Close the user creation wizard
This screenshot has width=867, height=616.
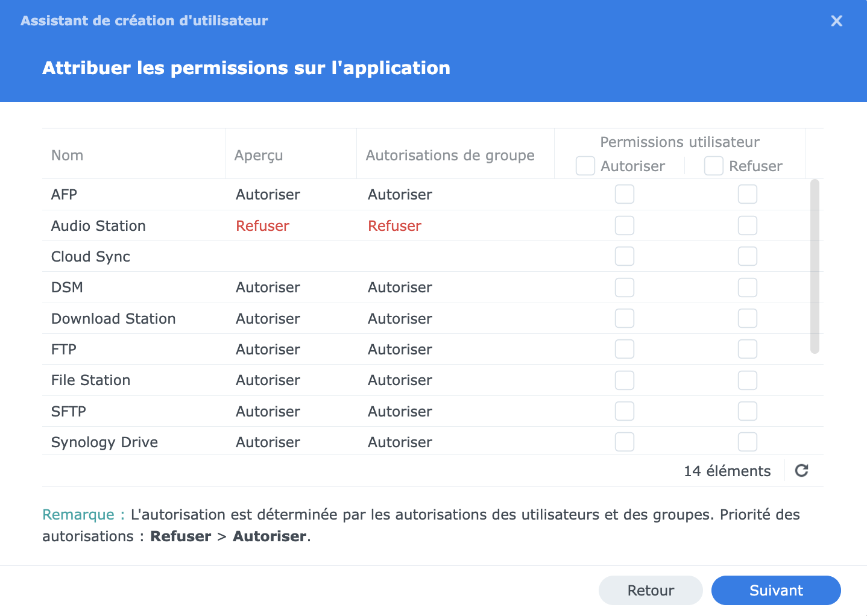(837, 21)
